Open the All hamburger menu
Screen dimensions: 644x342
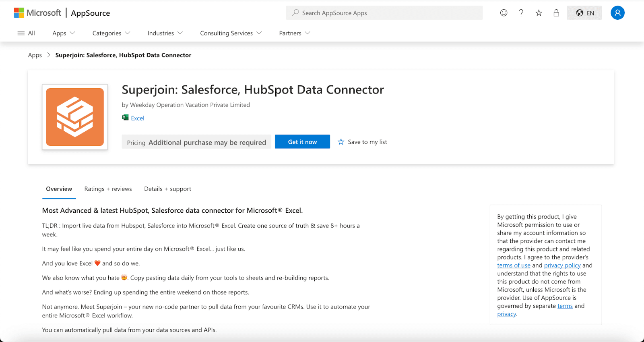point(26,33)
